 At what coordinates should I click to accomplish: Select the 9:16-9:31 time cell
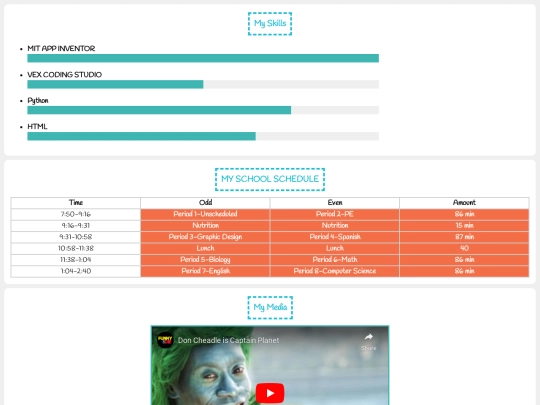(x=76, y=226)
